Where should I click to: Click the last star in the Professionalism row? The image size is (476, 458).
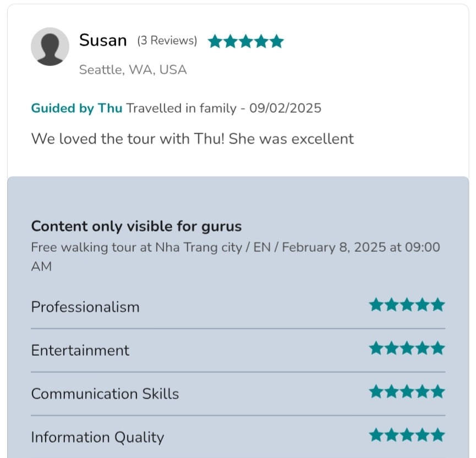pos(437,305)
